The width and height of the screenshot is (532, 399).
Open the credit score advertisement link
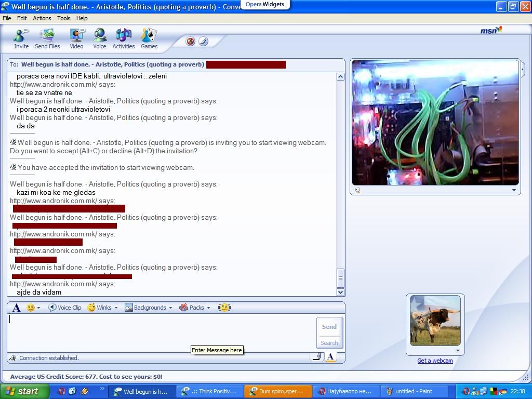(x=86, y=377)
